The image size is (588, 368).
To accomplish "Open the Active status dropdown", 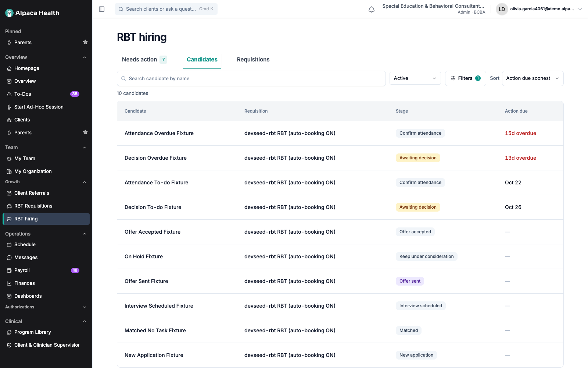I will pos(415,78).
